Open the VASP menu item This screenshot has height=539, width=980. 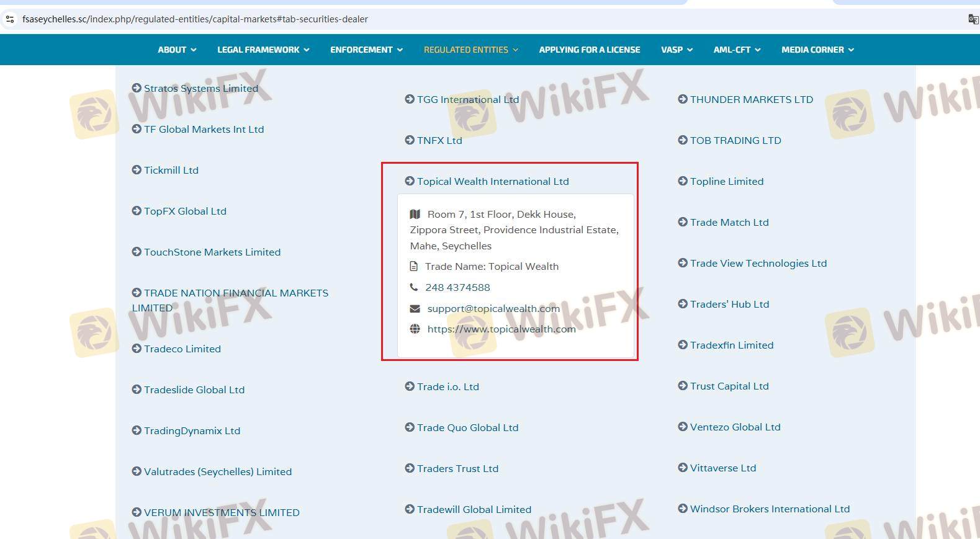coord(677,50)
